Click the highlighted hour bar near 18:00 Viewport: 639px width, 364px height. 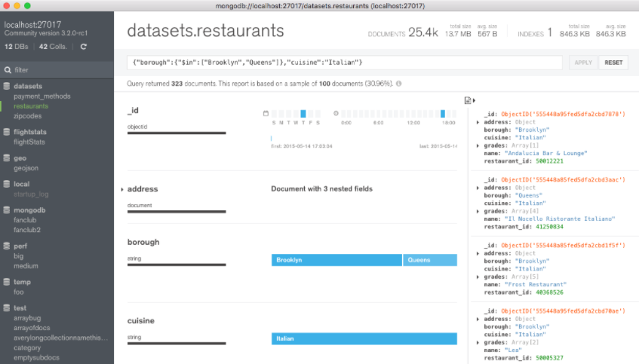point(443,114)
